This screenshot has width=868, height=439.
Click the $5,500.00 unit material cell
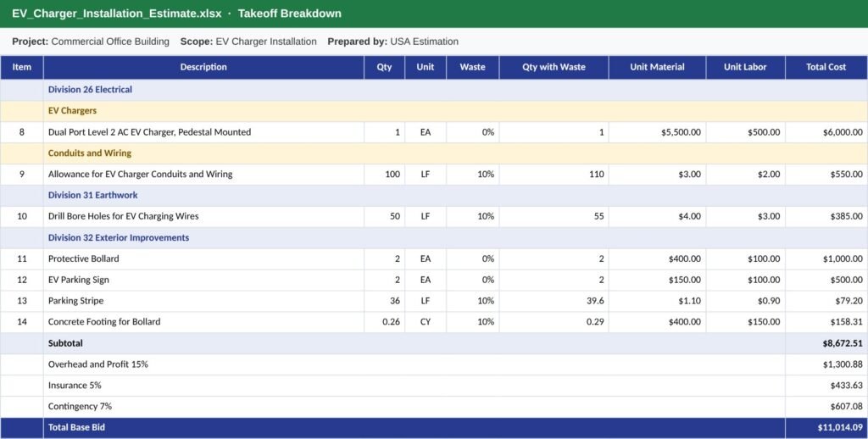tap(657, 132)
